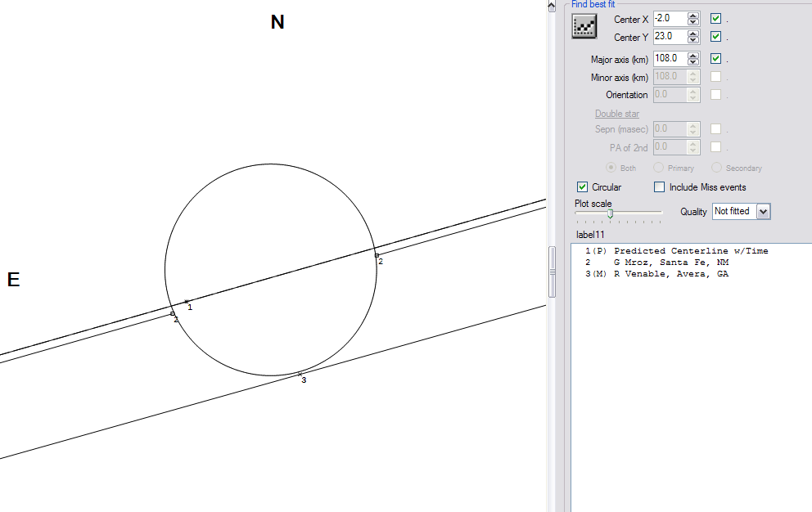Click the Minor axis fit checkbox
The height and width of the screenshot is (512, 812).
point(715,77)
